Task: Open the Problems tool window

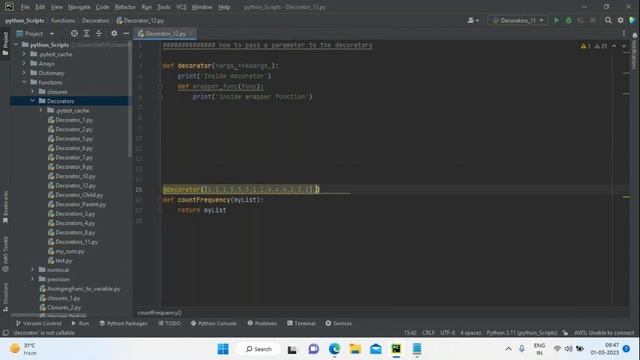Action: [x=262, y=323]
